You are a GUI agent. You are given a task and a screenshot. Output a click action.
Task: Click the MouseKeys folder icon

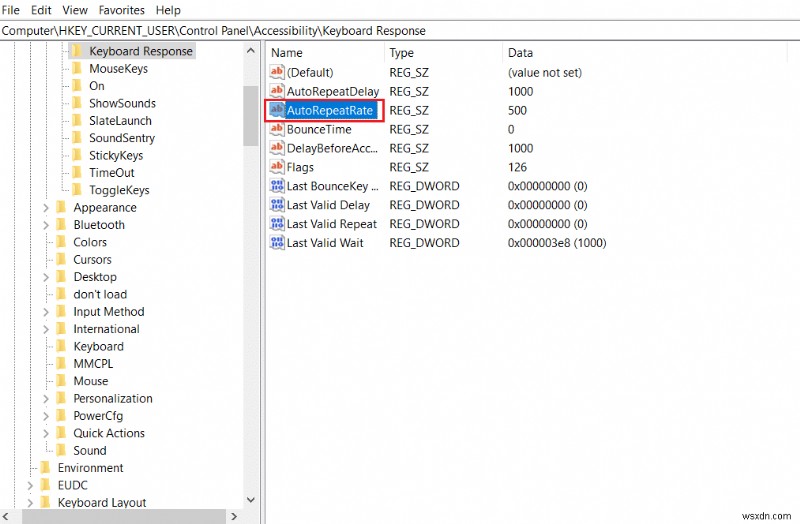pos(77,68)
